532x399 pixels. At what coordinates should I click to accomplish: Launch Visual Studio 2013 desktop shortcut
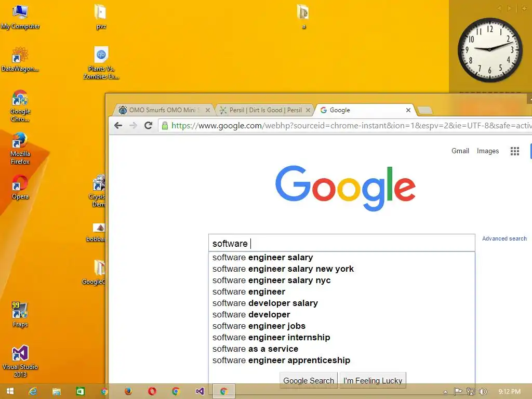click(x=20, y=361)
